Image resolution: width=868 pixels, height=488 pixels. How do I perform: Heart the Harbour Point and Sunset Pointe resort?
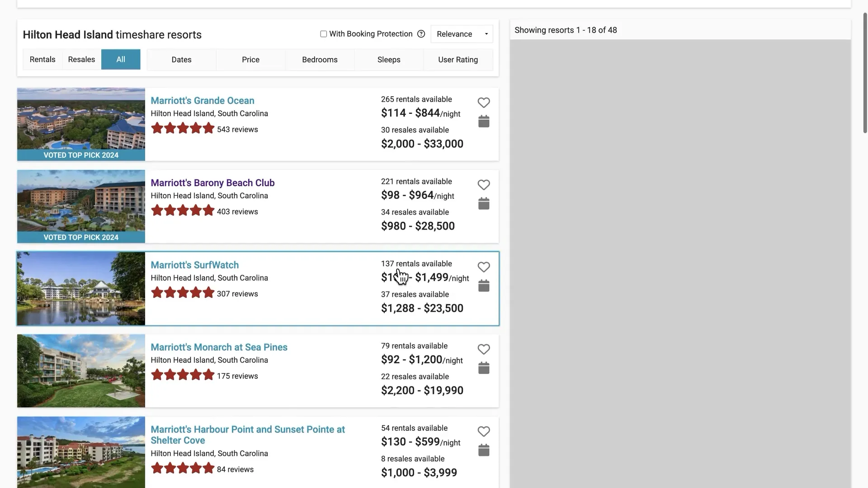tap(484, 432)
